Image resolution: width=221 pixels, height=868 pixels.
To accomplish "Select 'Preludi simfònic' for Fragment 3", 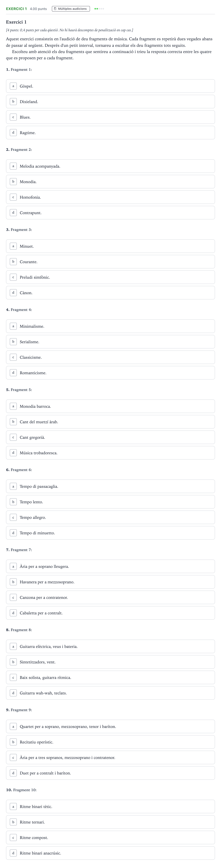I will 110,277.
